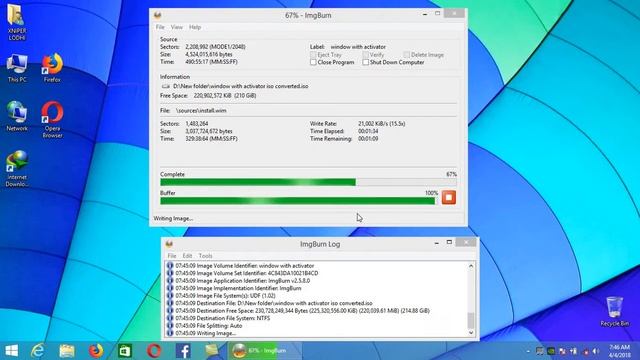Click the drive icon beside destination path

(x=165, y=87)
